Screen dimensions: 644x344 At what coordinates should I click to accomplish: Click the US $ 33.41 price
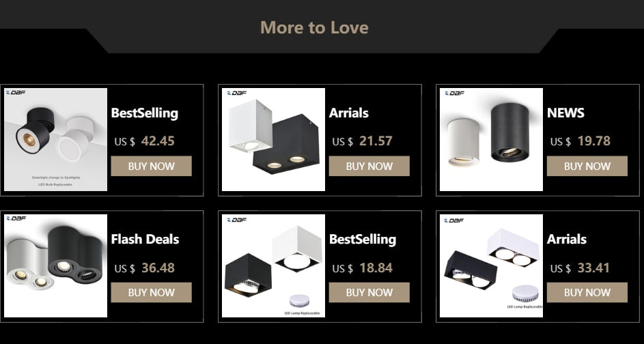click(x=580, y=268)
